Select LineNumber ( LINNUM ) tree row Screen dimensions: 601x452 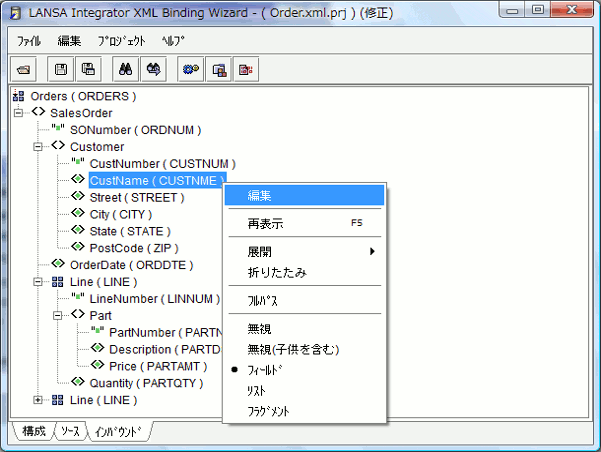tap(155, 299)
